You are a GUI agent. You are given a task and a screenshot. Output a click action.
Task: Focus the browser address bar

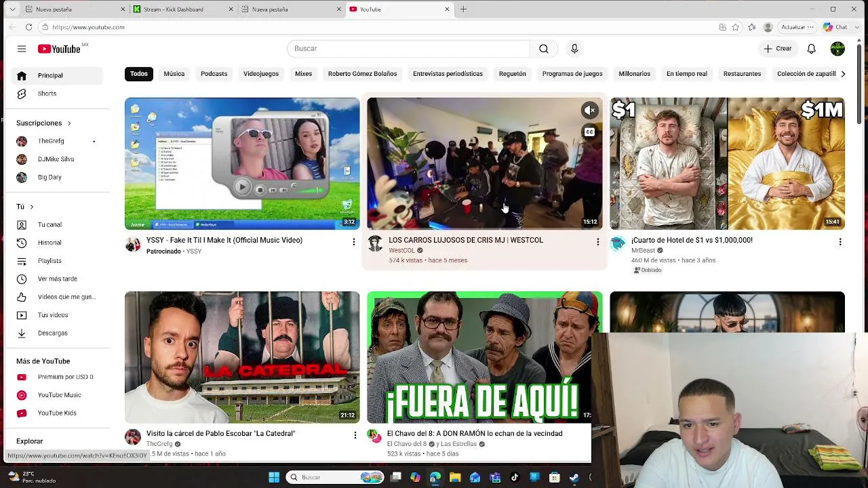pos(380,27)
